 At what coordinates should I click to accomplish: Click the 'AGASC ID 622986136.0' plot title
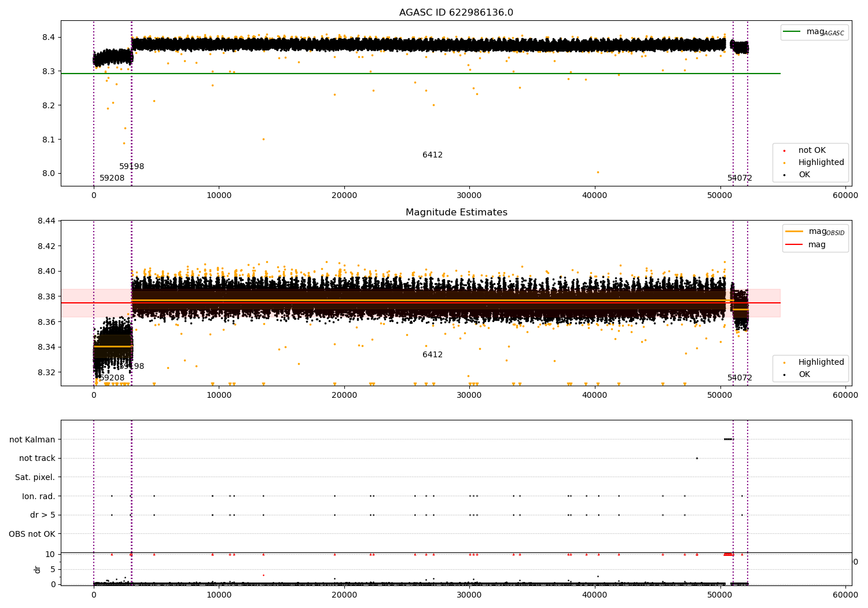pyautogui.click(x=456, y=13)
